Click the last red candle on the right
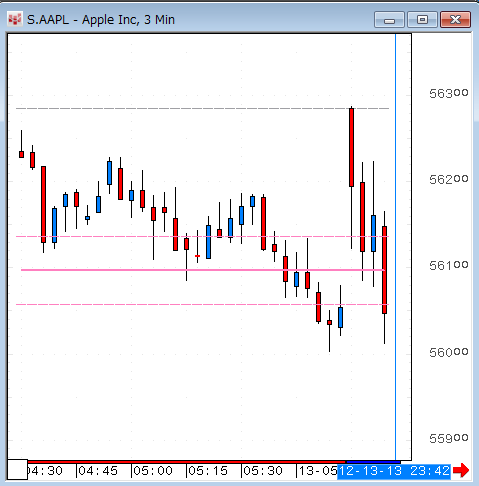 click(x=384, y=270)
